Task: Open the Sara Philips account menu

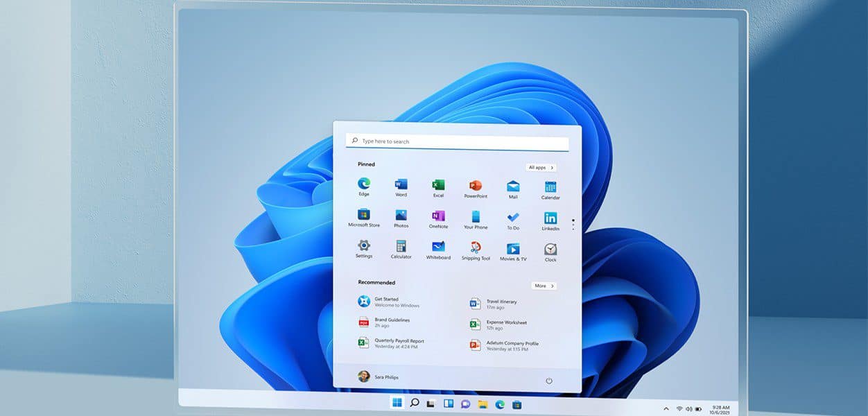Action: 379,376
